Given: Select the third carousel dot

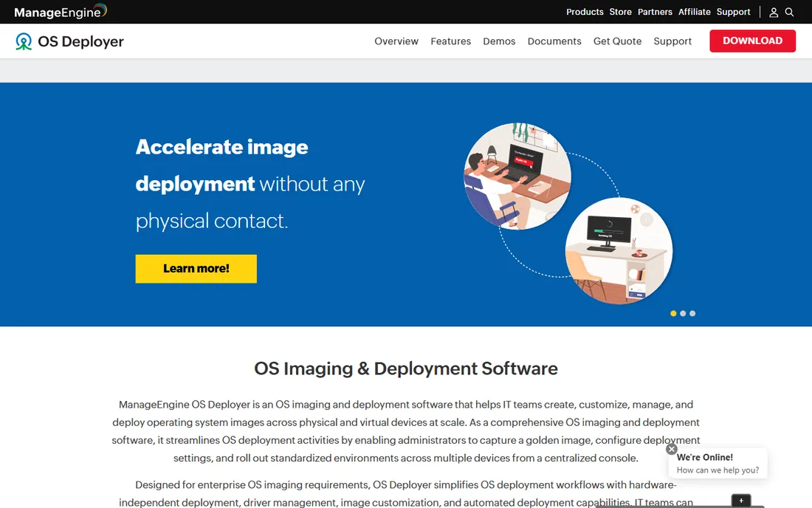Looking at the screenshot, I should [692, 313].
